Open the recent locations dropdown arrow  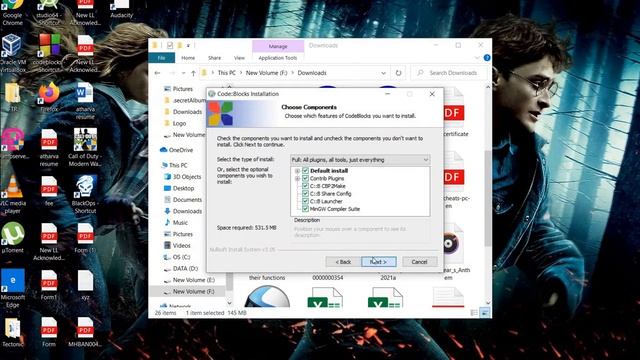pos(183,73)
